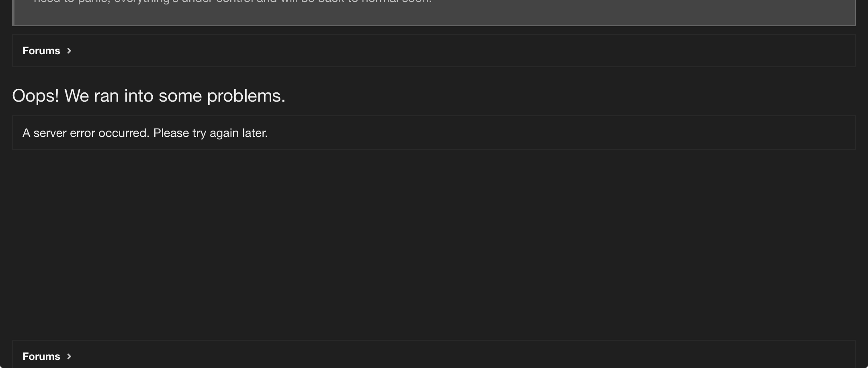Click the 'A server error occurred' message
Screen dimensions: 868x368
click(x=145, y=133)
